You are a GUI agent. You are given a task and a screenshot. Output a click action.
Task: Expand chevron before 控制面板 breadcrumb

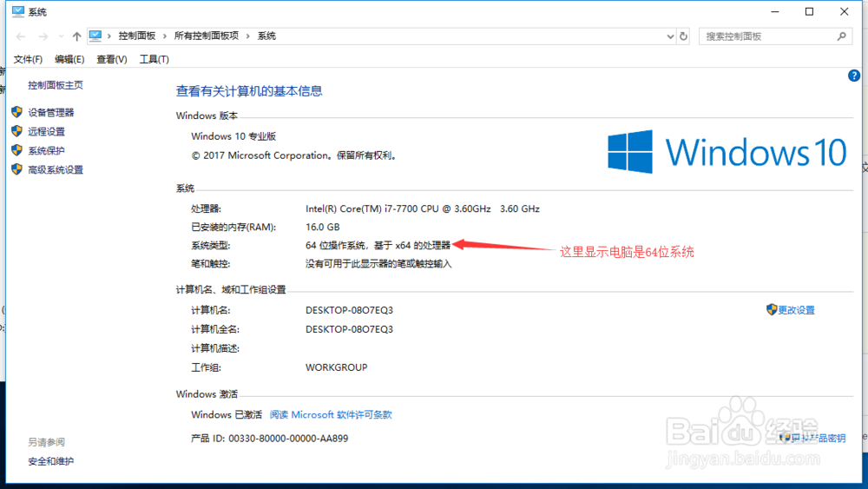click(109, 36)
